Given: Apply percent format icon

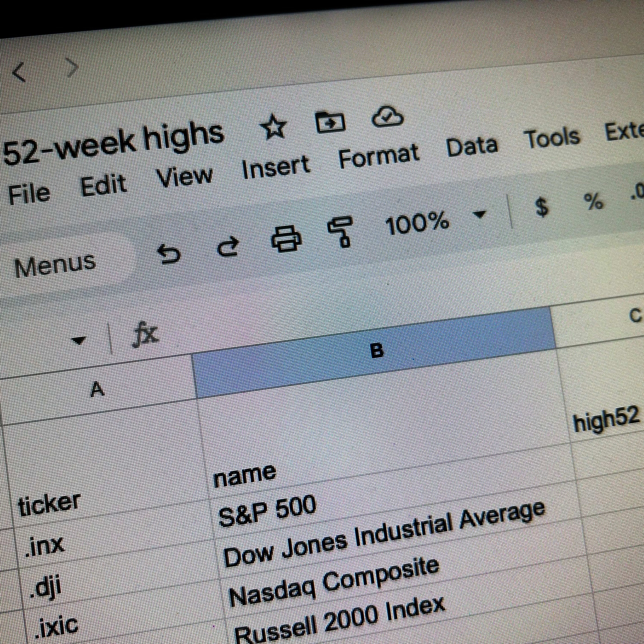Looking at the screenshot, I should pyautogui.click(x=594, y=201).
